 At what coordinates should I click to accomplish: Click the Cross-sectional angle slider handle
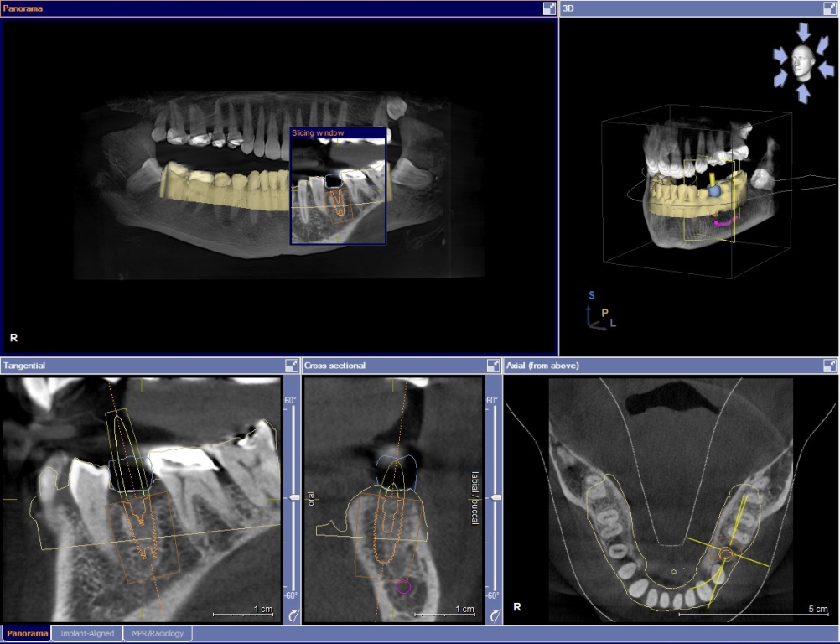(x=496, y=498)
